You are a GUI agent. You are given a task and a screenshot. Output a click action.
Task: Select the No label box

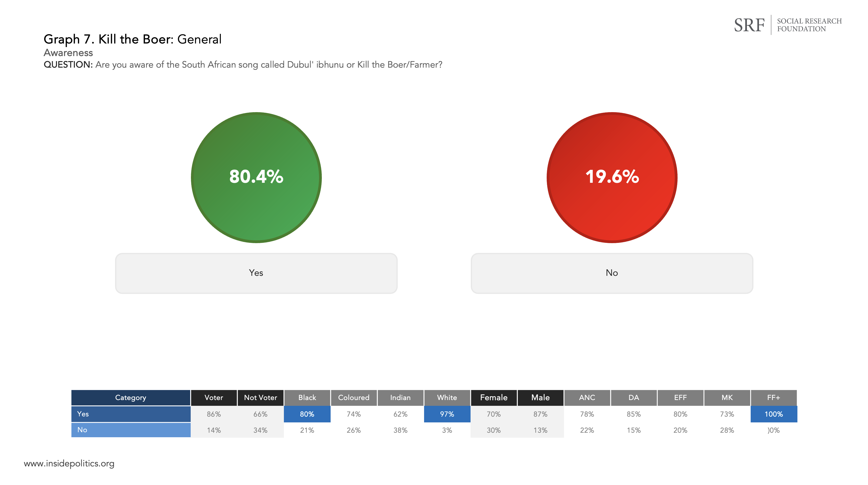(611, 273)
